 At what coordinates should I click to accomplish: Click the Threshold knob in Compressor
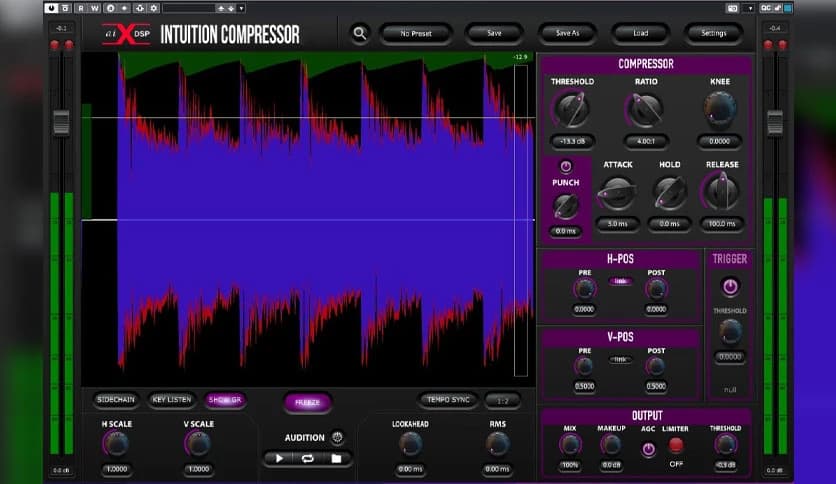coord(572,110)
